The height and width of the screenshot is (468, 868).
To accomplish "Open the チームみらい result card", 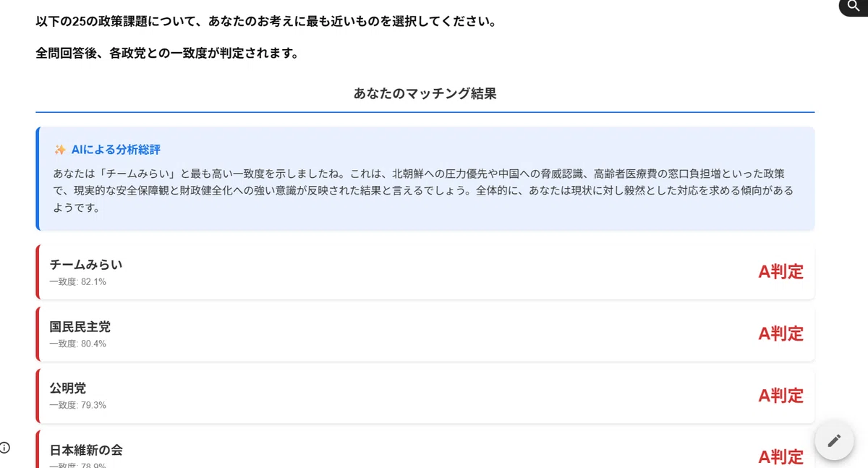I will (425, 272).
